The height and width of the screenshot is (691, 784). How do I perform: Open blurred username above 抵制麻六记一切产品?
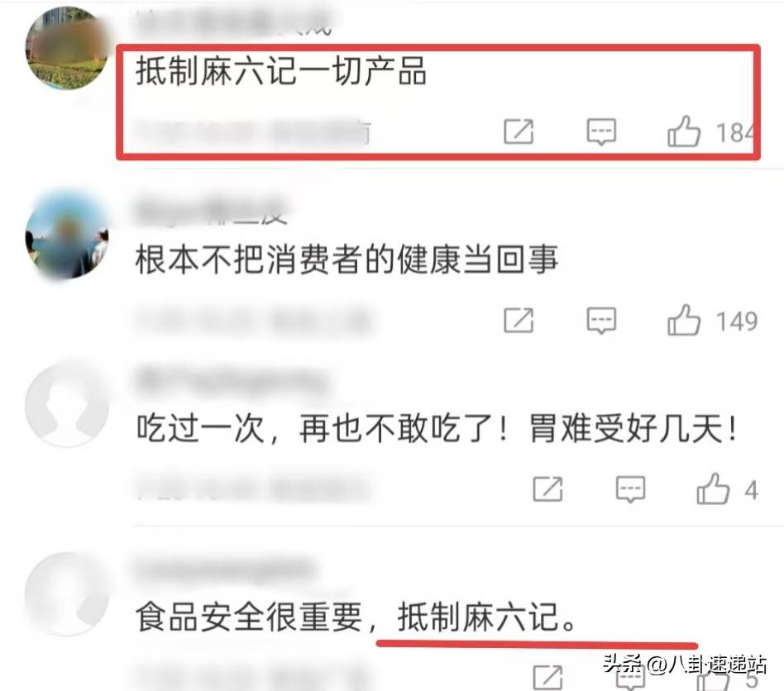(x=233, y=24)
